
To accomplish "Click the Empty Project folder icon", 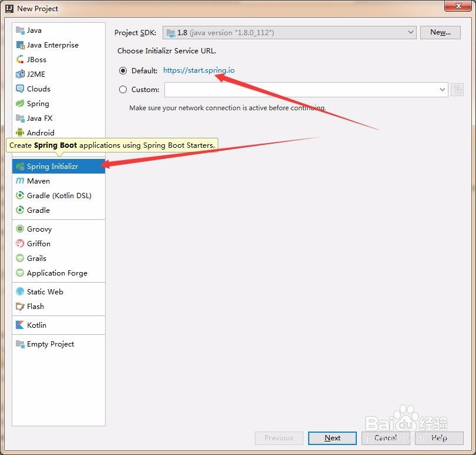I will point(20,344).
